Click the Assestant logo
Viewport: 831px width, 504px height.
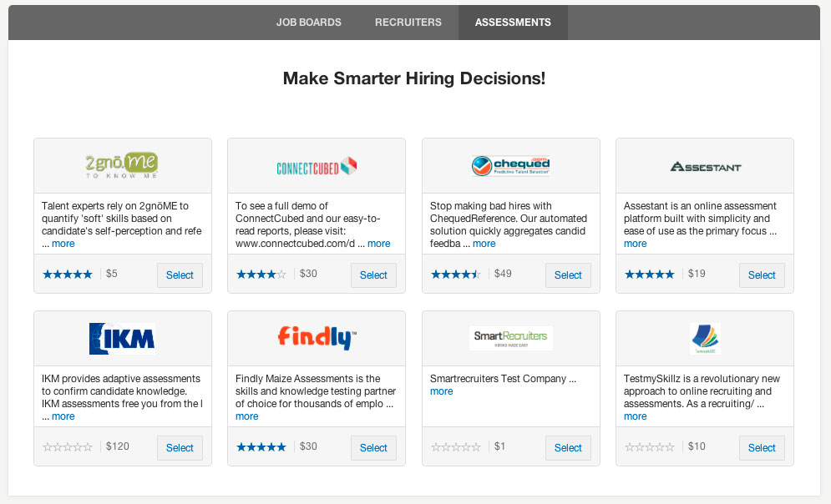click(705, 167)
